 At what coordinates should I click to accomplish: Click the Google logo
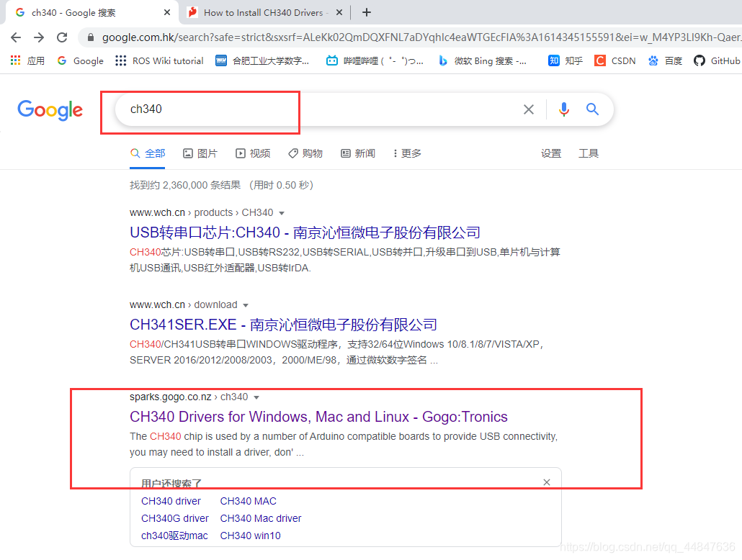(x=50, y=109)
